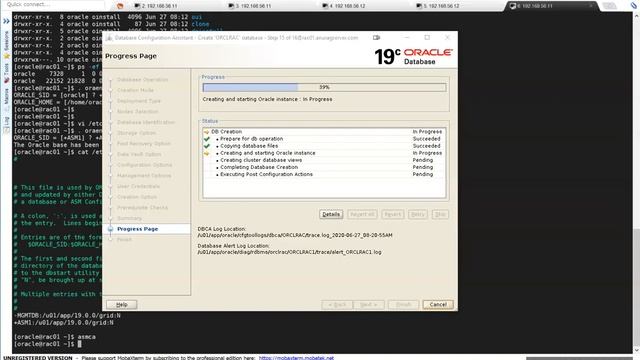
Task: Click the Prerequisite Checks wizard step
Action: [x=142, y=208]
